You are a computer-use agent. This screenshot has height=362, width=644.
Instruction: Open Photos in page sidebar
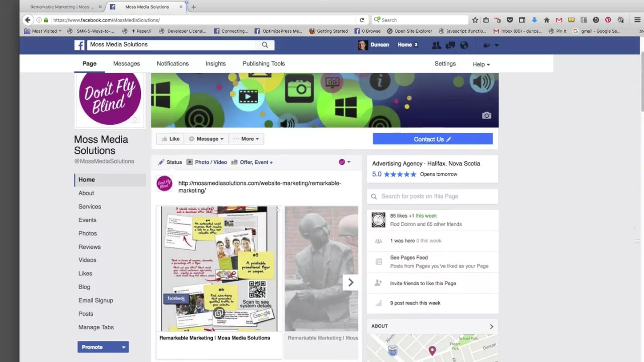[88, 233]
